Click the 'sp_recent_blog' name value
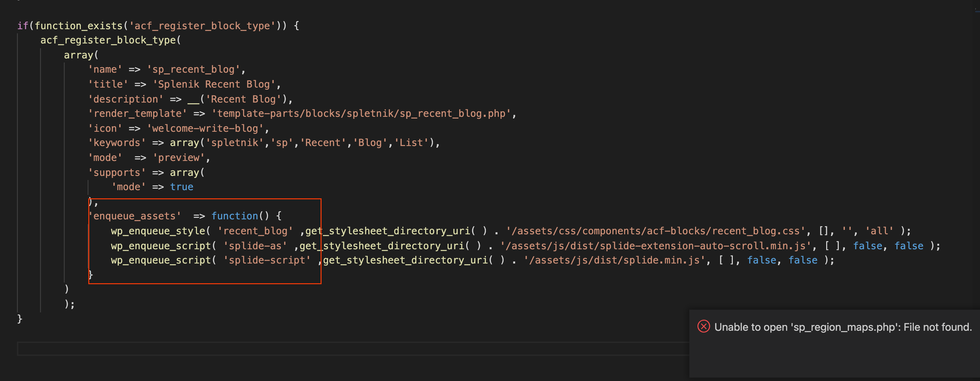This screenshot has height=381, width=980. 194,69
